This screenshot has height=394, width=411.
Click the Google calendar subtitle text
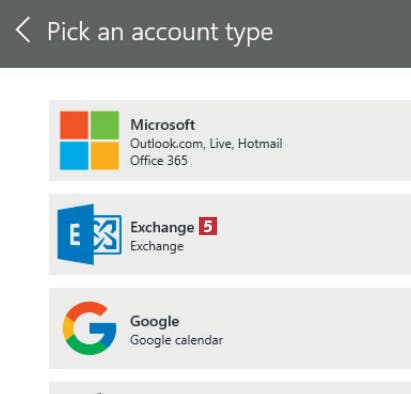click(x=177, y=340)
